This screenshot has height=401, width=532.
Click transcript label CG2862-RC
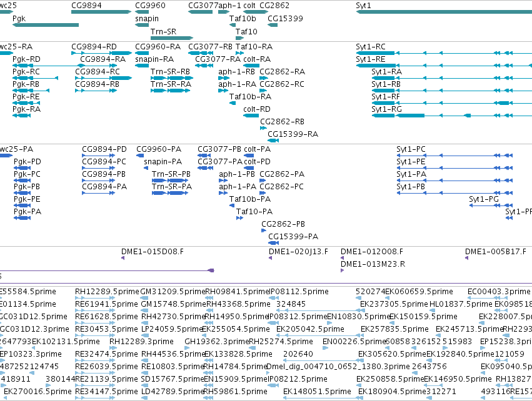click(x=281, y=84)
